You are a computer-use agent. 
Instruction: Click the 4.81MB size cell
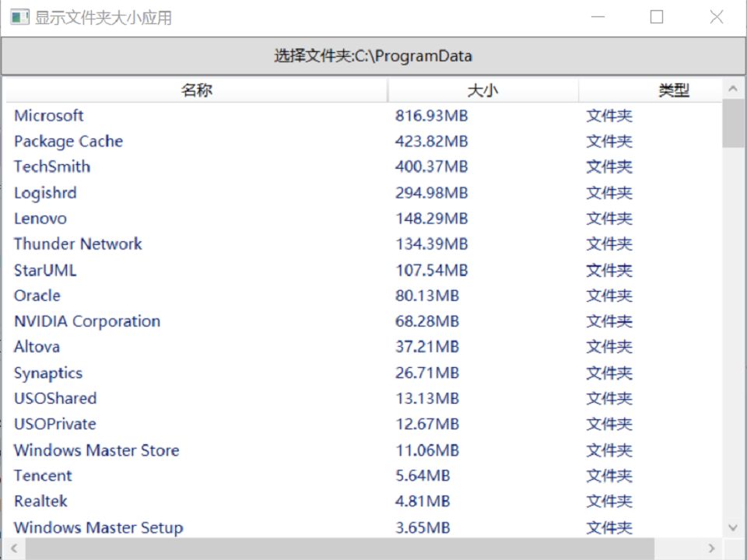pyautogui.click(x=423, y=501)
